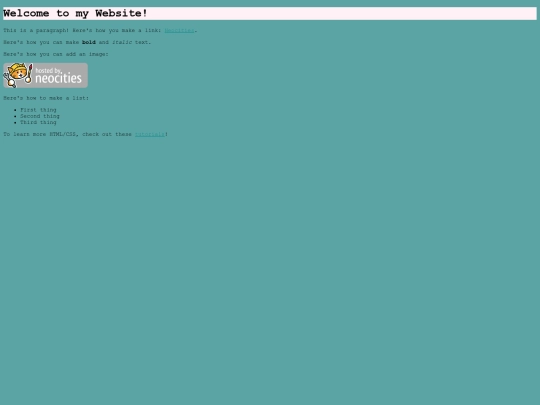Open the Neocities link in the paragraph
Screen dimensions: 540x405
pos(179,30)
